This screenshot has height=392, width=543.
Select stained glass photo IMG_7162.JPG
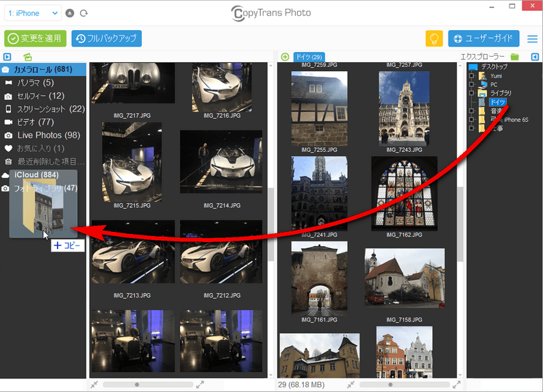[404, 194]
